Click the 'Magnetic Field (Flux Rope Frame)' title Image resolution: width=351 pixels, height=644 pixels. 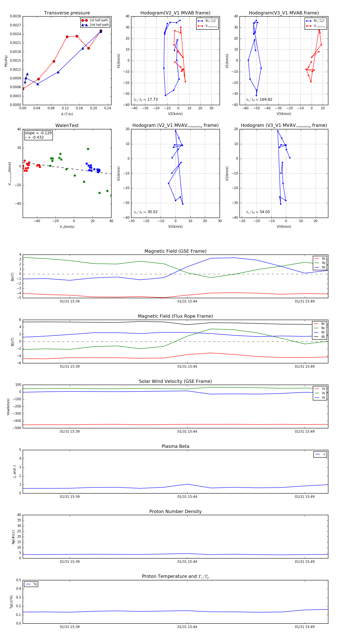(175, 316)
